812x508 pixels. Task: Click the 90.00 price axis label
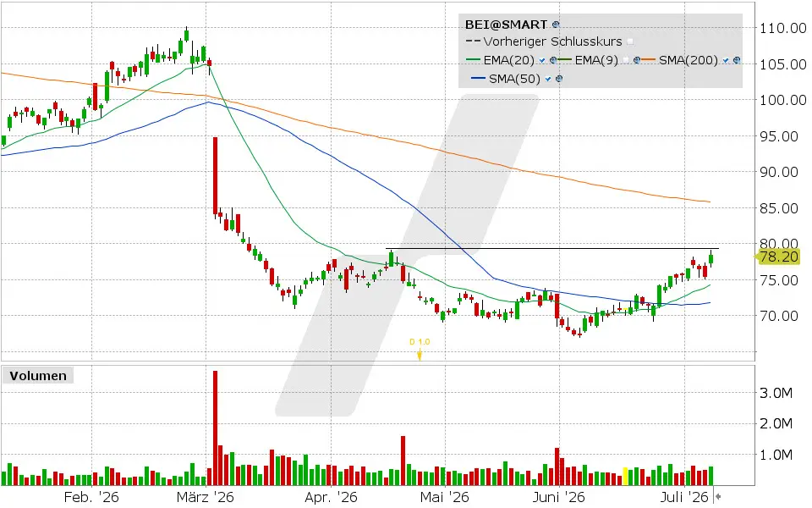(x=779, y=172)
